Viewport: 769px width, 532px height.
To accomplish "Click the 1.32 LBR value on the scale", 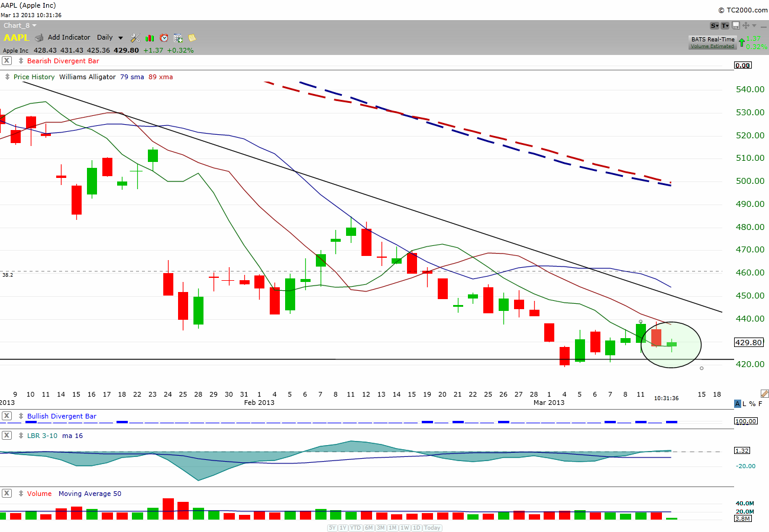I will 742,450.
